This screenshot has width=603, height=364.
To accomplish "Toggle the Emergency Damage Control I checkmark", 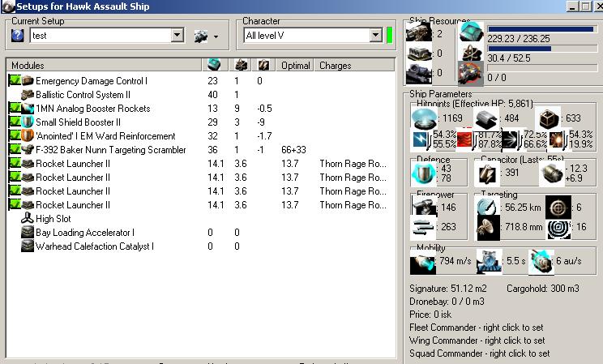I will [x=15, y=80].
